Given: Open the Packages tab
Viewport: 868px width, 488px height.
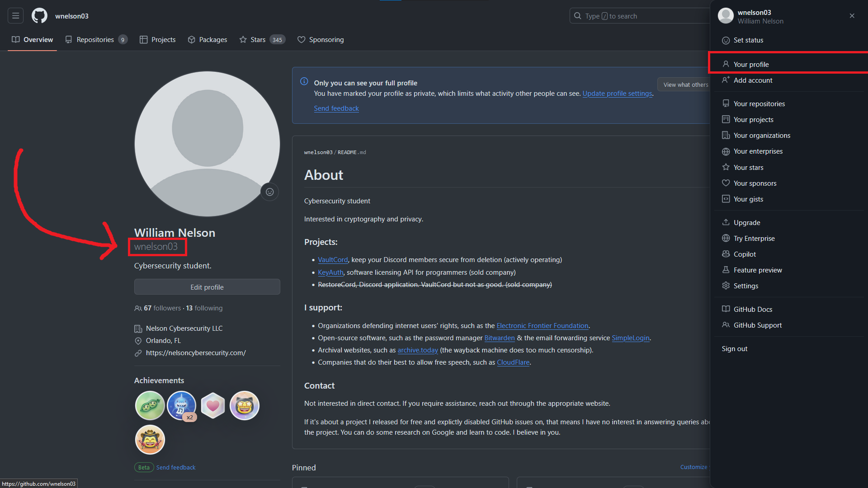Looking at the screenshot, I should [x=208, y=40].
